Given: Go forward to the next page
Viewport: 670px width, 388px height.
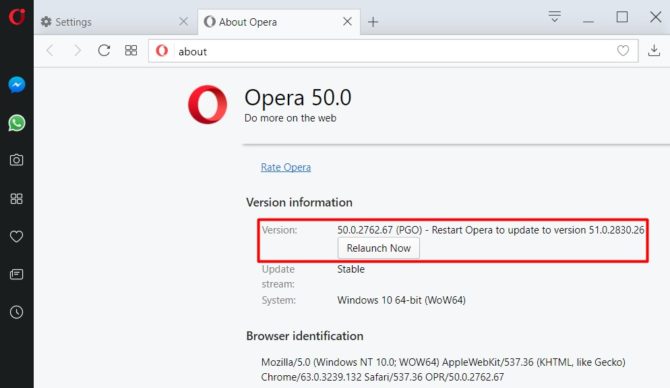Looking at the screenshot, I should 77,50.
